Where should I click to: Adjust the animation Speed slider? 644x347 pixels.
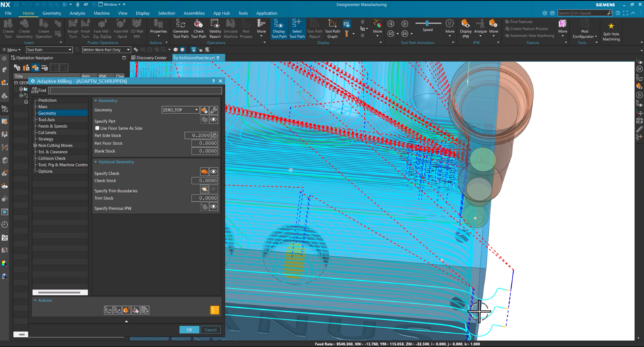coord(428,24)
